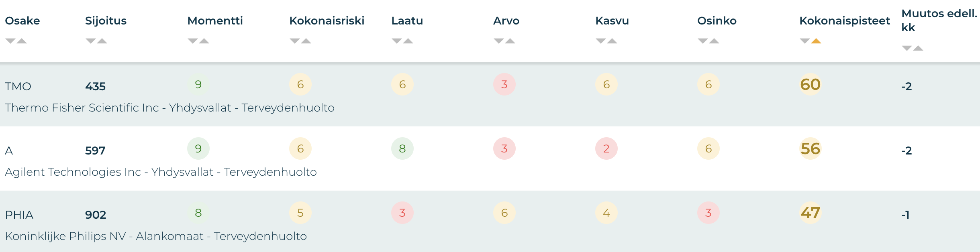
Task: Sort Osake column descending
Action: (10, 41)
